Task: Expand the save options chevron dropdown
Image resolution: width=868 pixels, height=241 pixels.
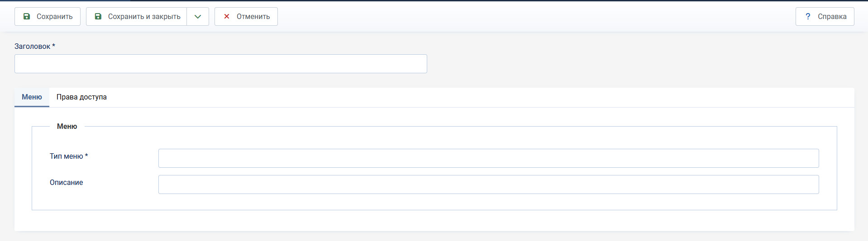Action: pyautogui.click(x=198, y=16)
